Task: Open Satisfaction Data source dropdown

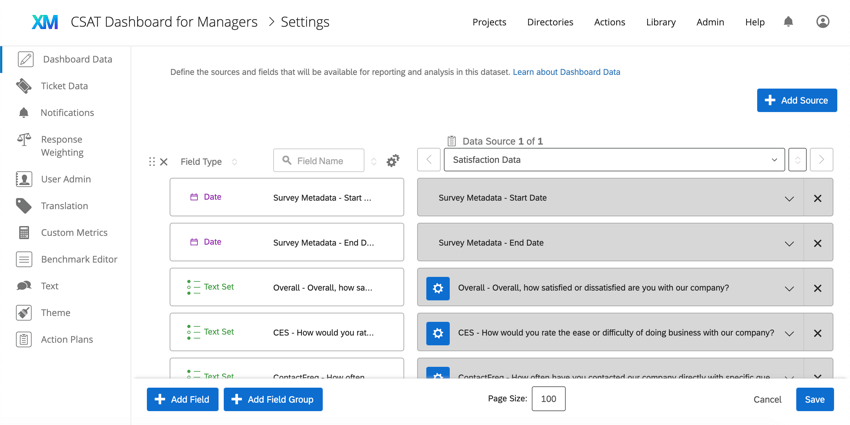Action: point(614,160)
